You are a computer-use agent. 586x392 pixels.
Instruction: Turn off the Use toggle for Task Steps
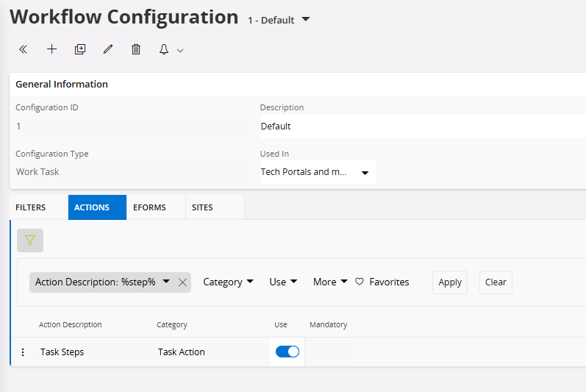click(x=287, y=352)
